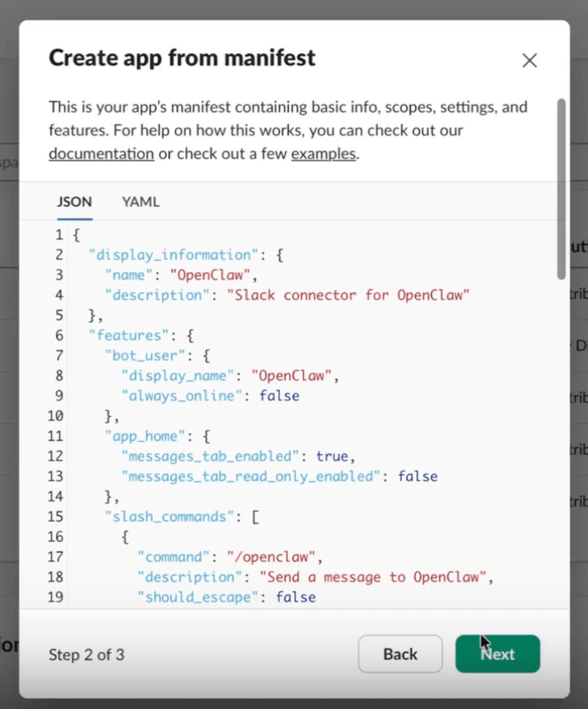Close the Create app from manifest dialog

529,60
